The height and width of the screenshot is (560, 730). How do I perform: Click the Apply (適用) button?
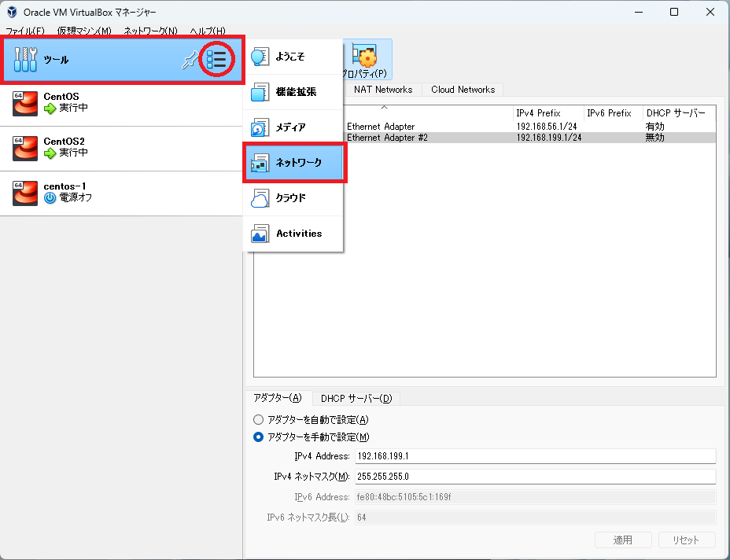623,540
